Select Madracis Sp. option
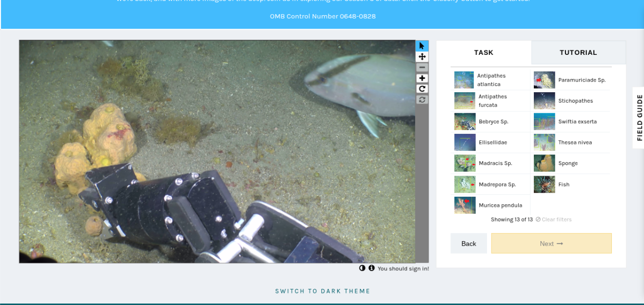The image size is (644, 305). (491, 163)
